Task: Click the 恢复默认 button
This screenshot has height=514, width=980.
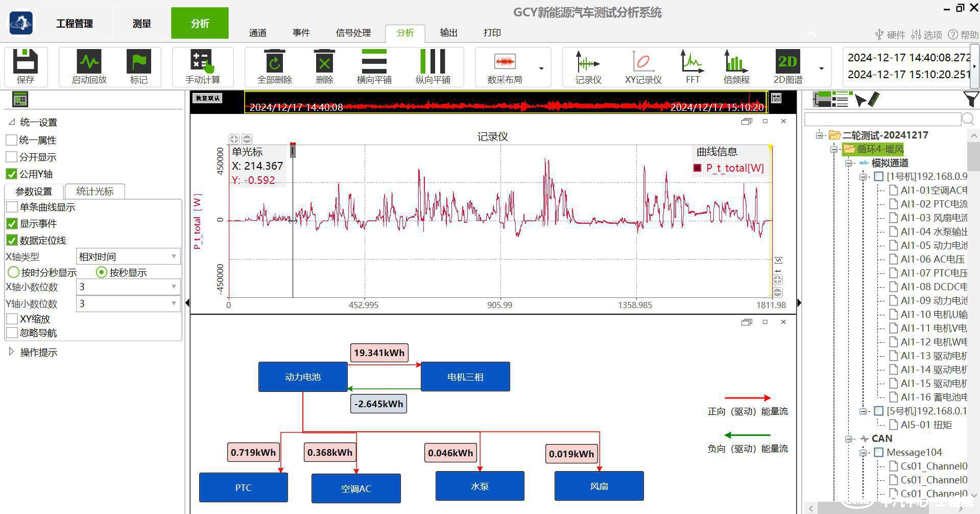Action: click(207, 98)
